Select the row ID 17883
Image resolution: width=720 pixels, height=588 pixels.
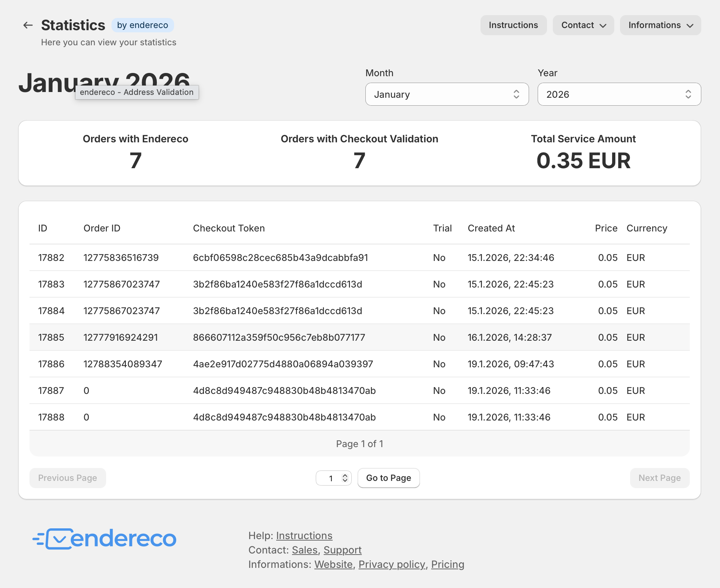(51, 284)
